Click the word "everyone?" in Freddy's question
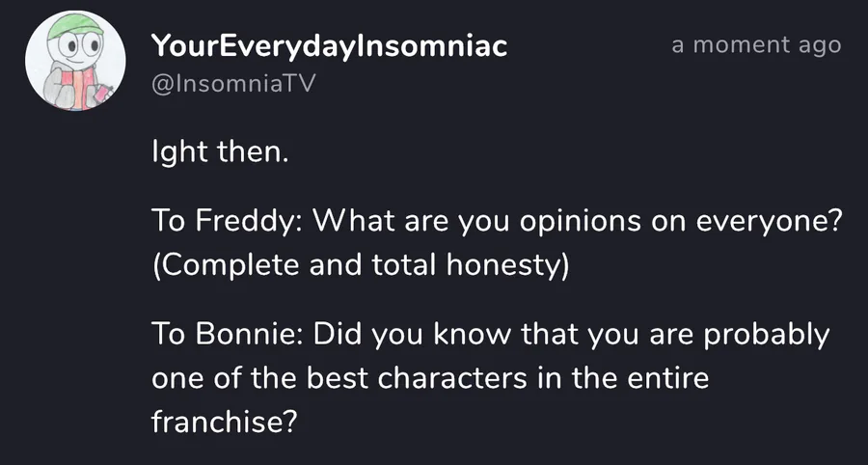 click(x=769, y=223)
